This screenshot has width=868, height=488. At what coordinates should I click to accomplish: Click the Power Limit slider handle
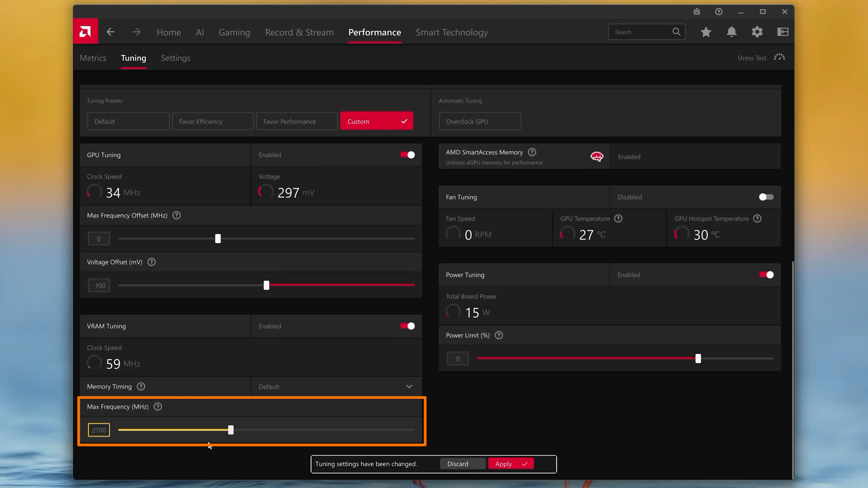point(698,359)
